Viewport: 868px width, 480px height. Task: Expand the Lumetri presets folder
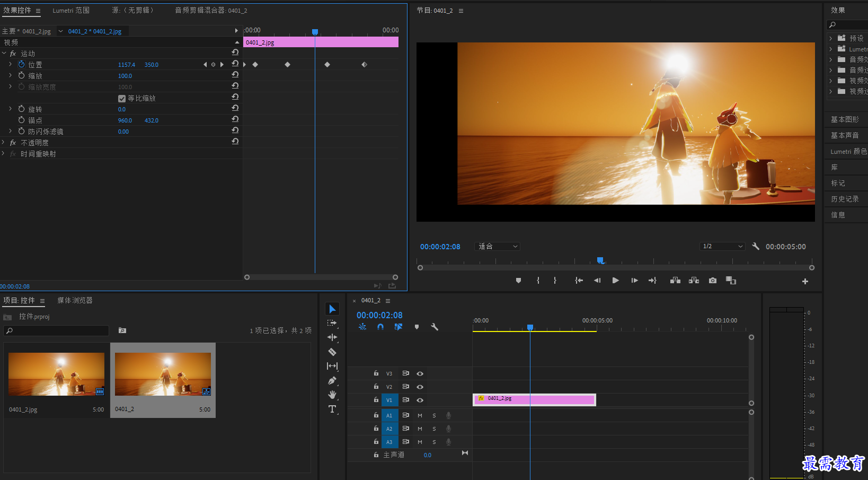click(831, 49)
